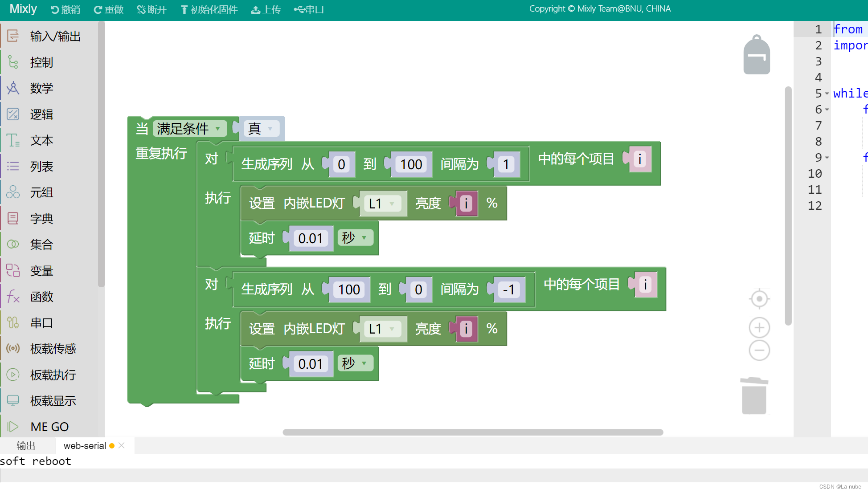
Task: Collapse code fold arrow on line 6
Action: [x=827, y=110]
